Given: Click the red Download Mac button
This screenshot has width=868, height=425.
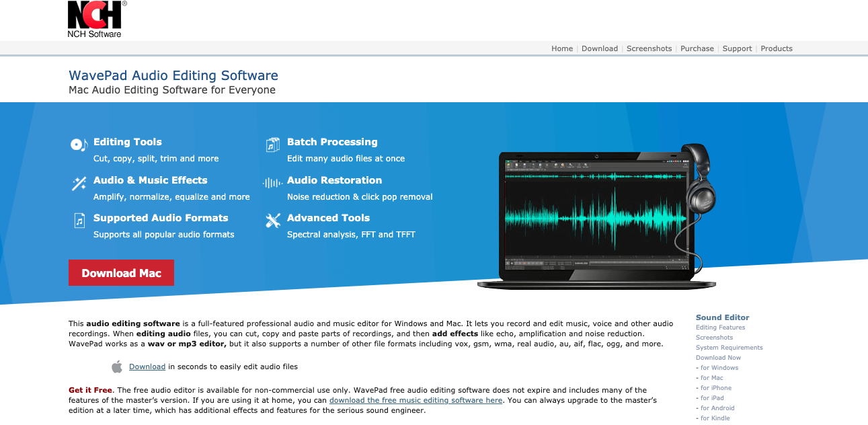Looking at the screenshot, I should [x=121, y=273].
